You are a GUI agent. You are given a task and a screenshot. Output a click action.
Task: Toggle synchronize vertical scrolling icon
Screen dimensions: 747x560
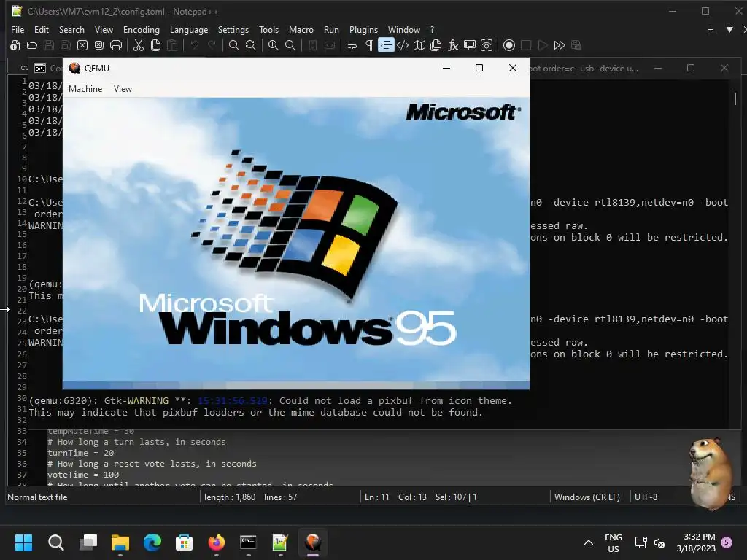[312, 45]
